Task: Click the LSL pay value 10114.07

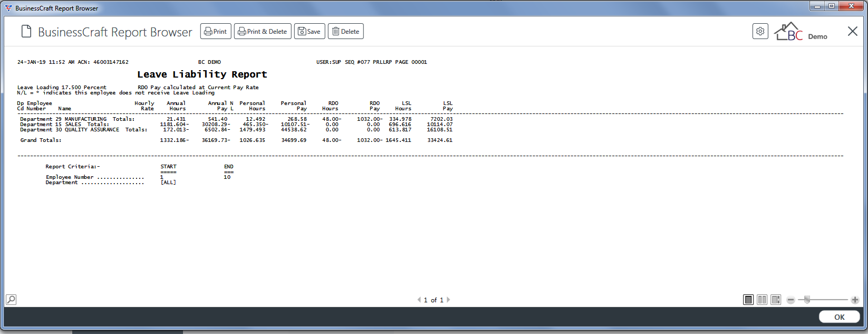Action: click(440, 125)
